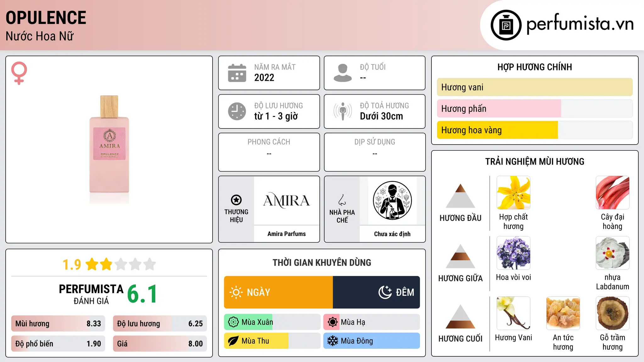The image size is (644, 362).
Task: Click the Hương hoa vàng accord bar
Action: [535, 130]
